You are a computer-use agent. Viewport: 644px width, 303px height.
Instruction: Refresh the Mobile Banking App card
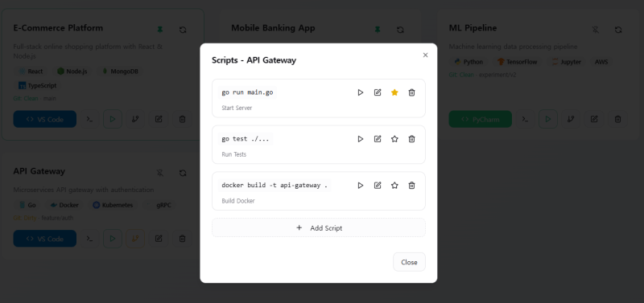400,30
